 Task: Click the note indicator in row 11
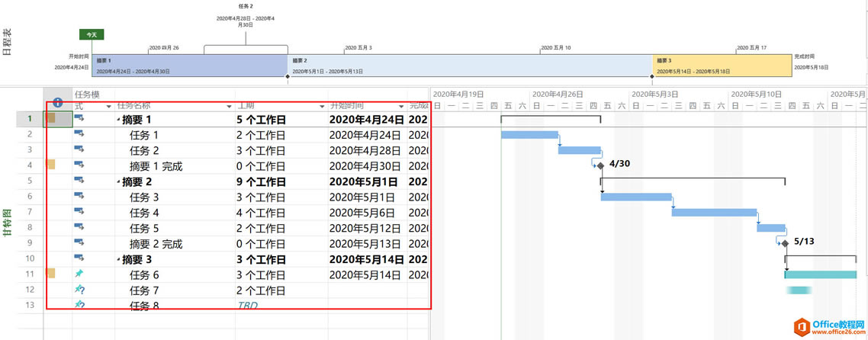[51, 274]
